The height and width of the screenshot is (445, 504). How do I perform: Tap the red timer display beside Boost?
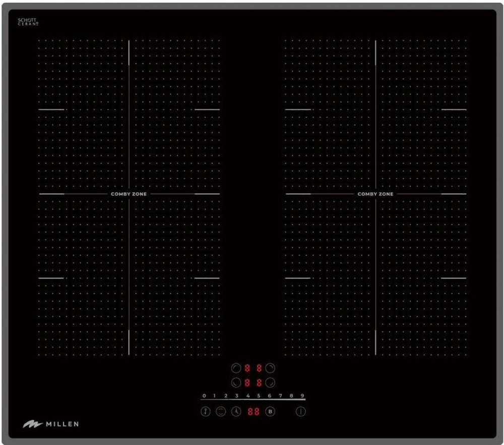click(253, 412)
